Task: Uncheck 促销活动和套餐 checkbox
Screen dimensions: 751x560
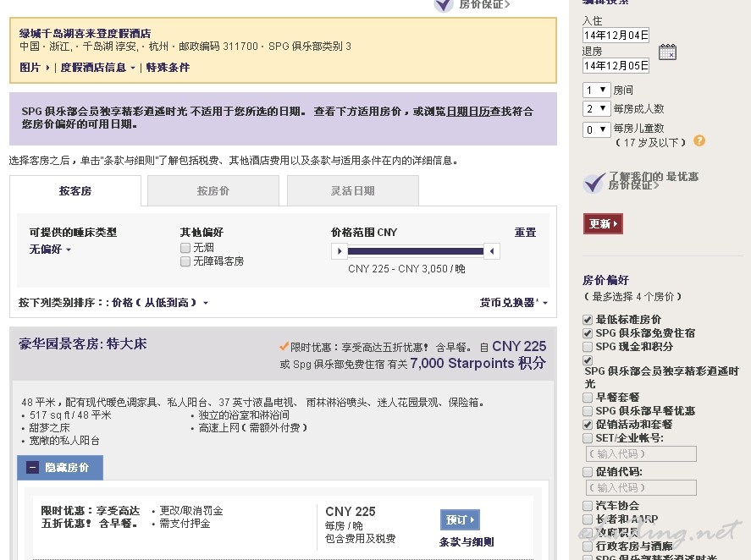Action: pyautogui.click(x=588, y=425)
